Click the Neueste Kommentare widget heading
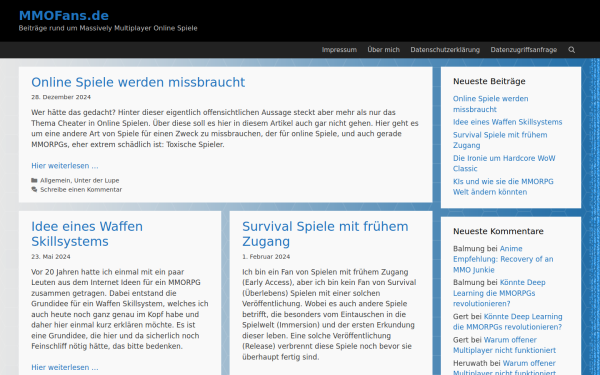600x375 pixels. point(498,231)
